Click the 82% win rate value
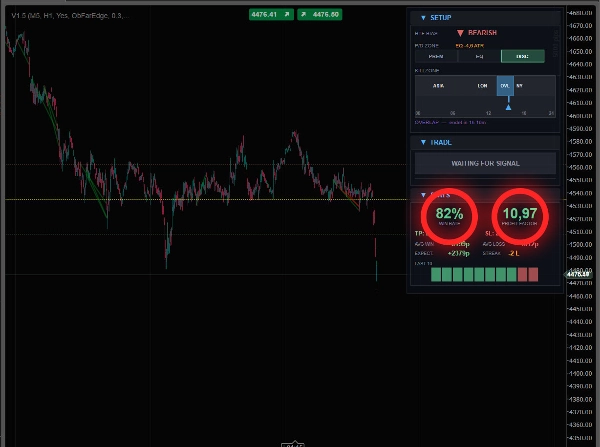Viewport: 600px width, 447px height. (x=449, y=213)
